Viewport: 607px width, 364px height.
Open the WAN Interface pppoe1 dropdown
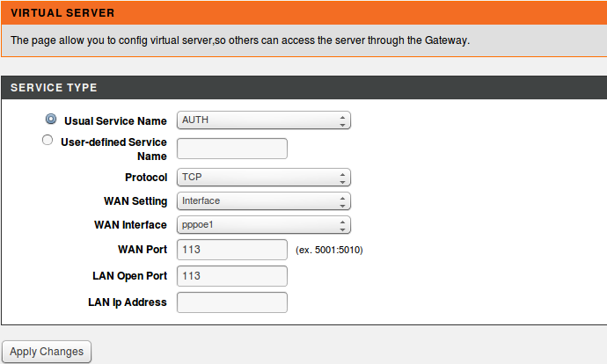point(264,225)
